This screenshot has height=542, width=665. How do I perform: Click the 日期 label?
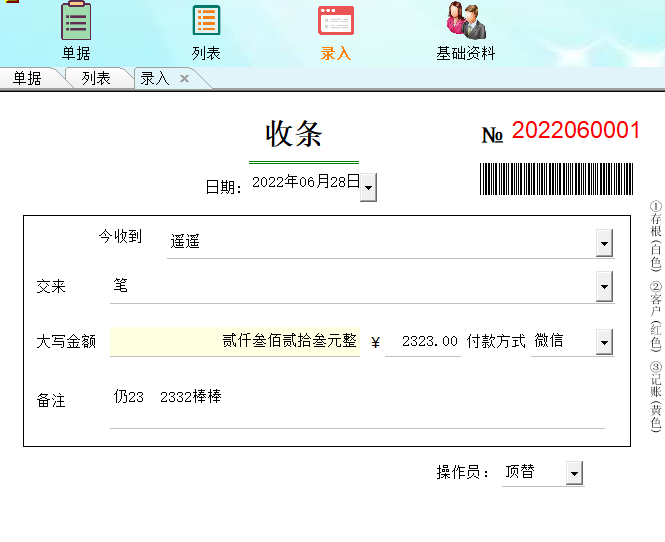tap(224, 187)
